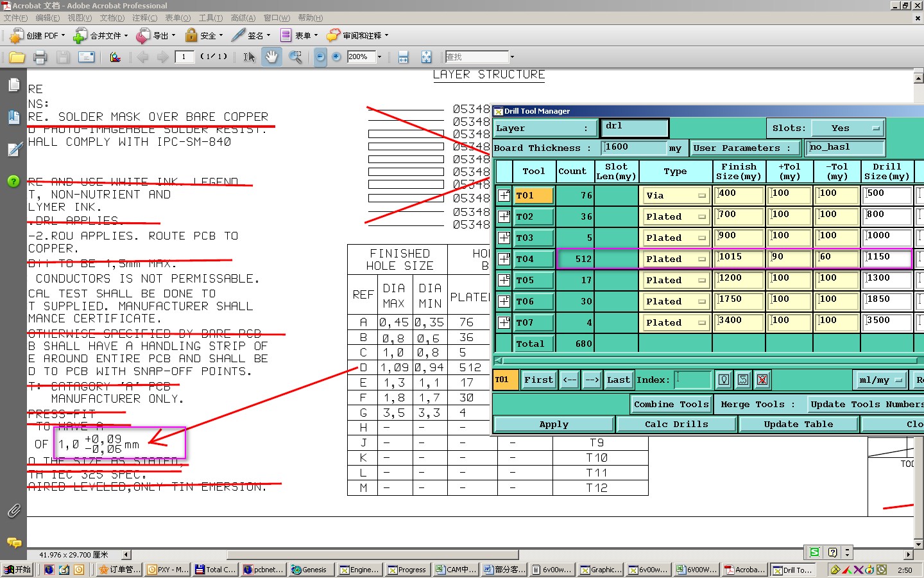This screenshot has width=924, height=578.
Task: Open the Sign pen toolbar menu
Action: pos(251,35)
